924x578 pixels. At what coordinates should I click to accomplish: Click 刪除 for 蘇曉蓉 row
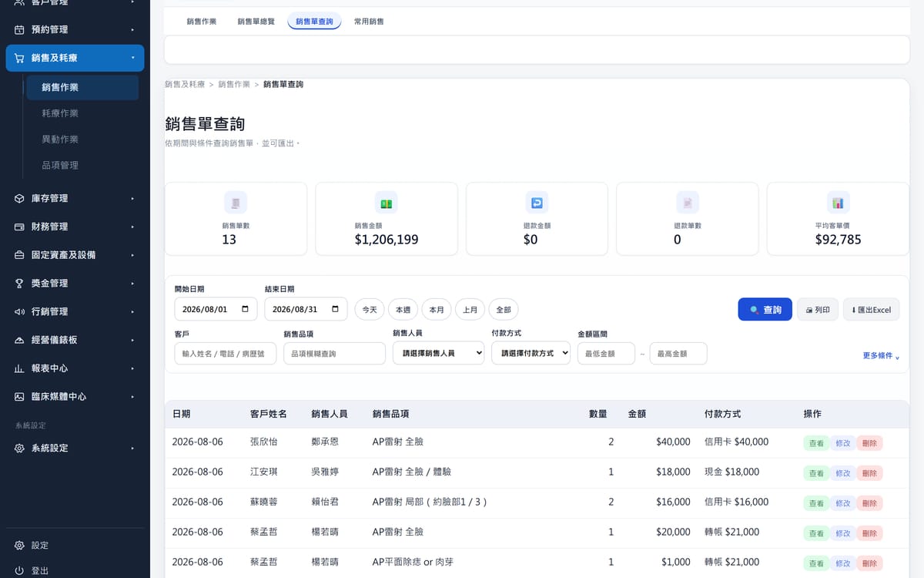coord(869,503)
